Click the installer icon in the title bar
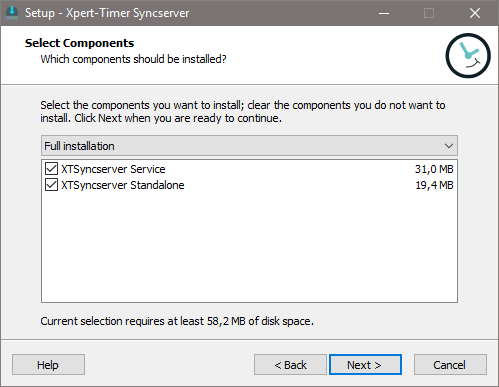The image size is (499, 387). 12,13
